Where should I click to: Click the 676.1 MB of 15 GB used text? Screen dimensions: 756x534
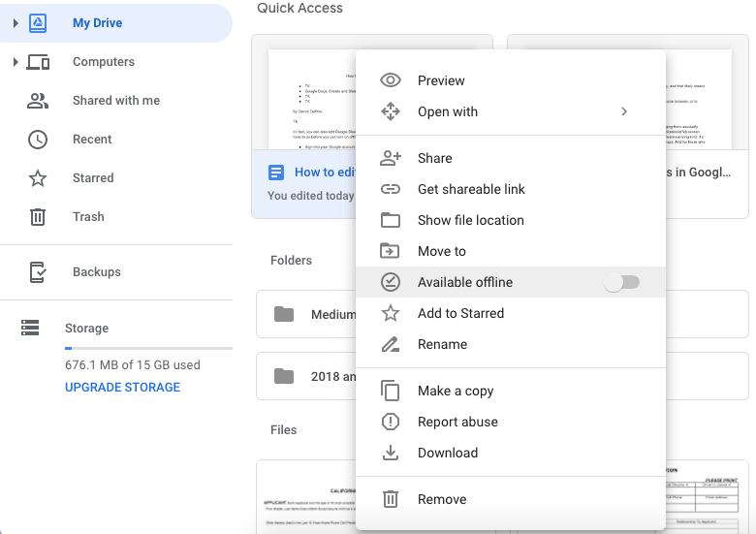coord(133,364)
